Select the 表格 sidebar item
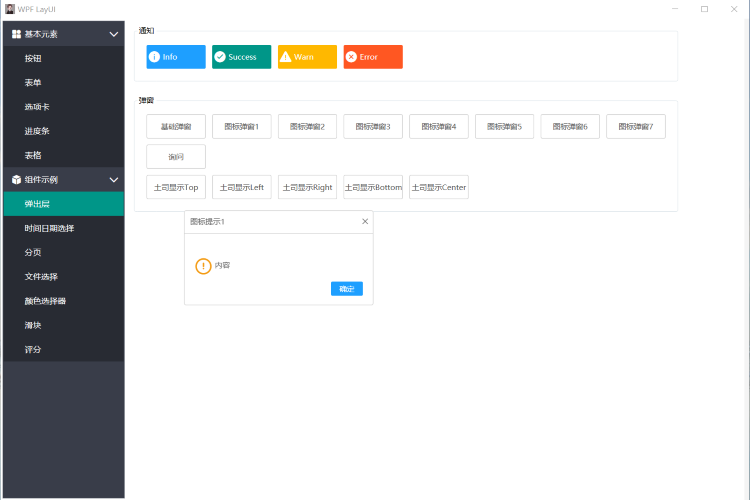The width and height of the screenshot is (750, 500). click(64, 156)
